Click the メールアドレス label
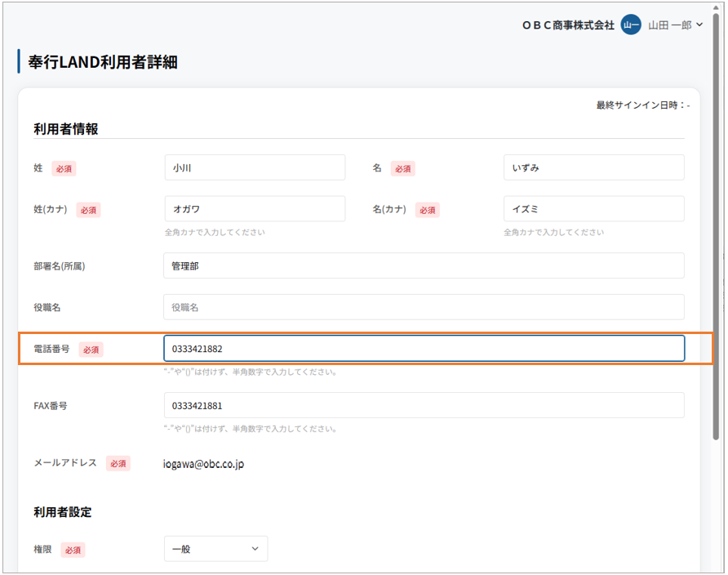 (65, 462)
